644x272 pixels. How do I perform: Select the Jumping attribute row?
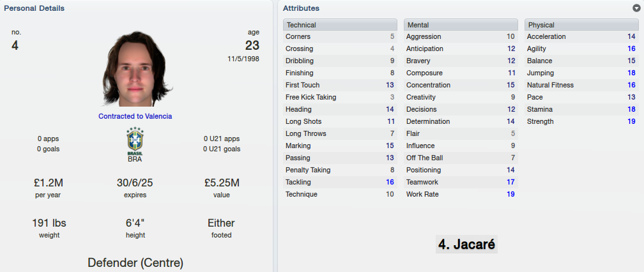[581, 73]
